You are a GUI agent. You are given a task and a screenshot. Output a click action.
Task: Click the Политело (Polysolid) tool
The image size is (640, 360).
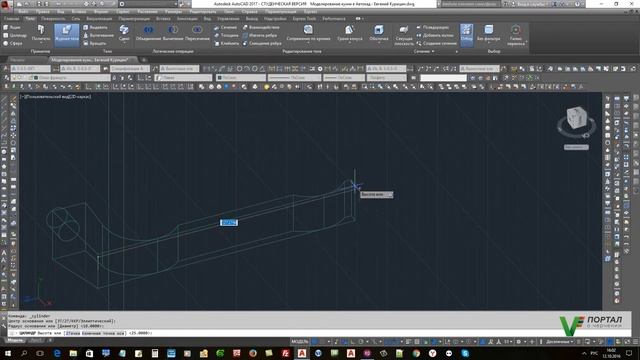click(x=40, y=33)
